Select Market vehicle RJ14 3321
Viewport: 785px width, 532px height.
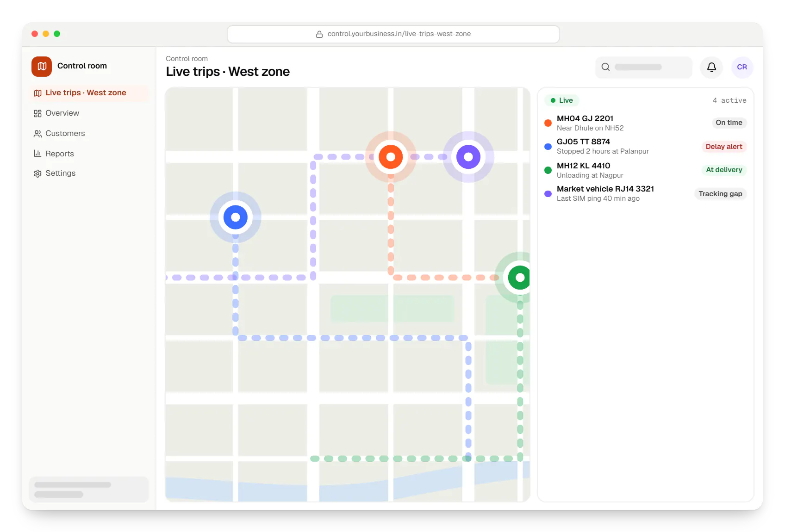coord(645,193)
